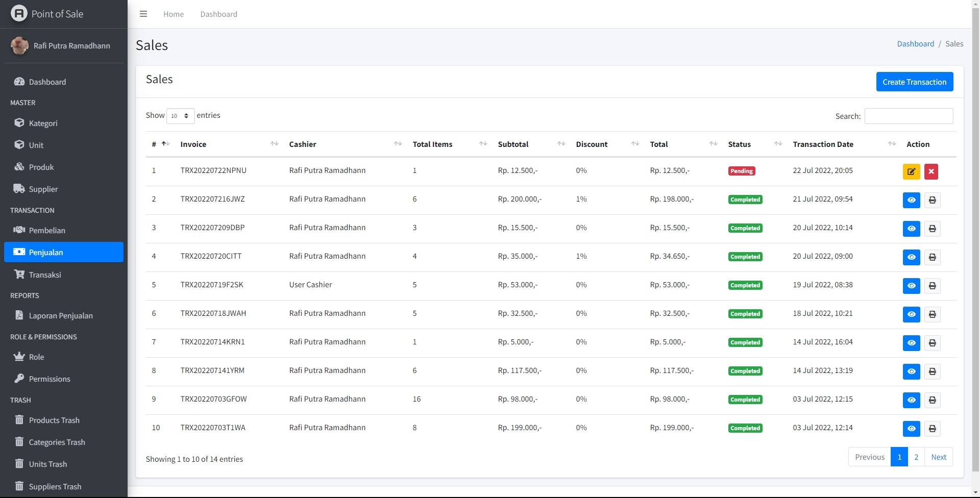
Task: Open Dashboard in the sidebar
Action: pos(64,82)
